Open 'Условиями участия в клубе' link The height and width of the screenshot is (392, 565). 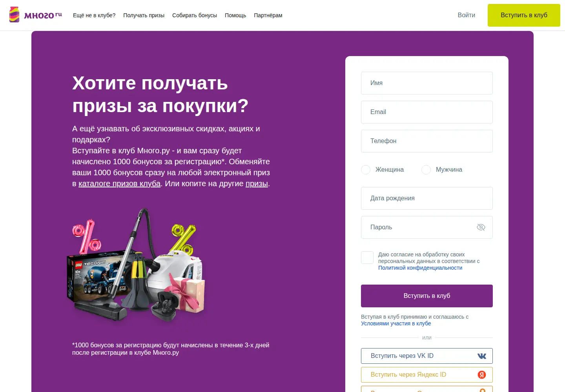[x=396, y=323]
